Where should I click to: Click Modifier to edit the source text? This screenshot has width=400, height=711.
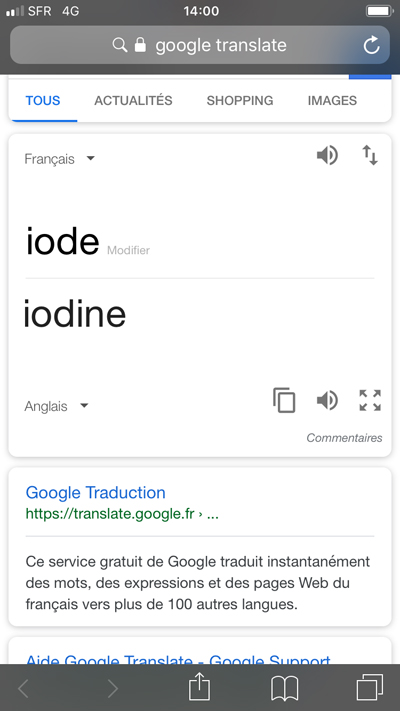128,250
